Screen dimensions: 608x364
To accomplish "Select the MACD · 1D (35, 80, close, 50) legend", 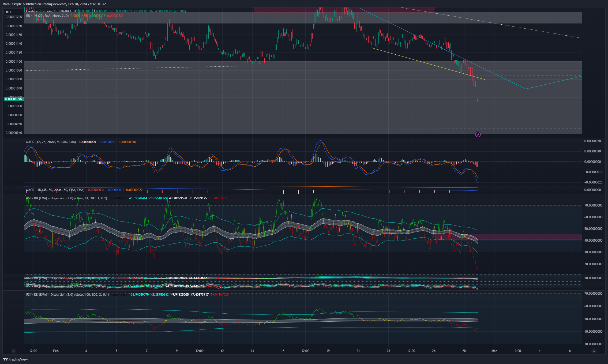I will [x=55, y=190].
